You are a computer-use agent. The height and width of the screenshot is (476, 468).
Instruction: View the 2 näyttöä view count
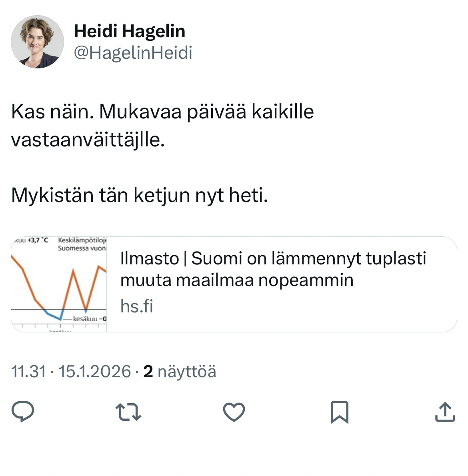(x=180, y=372)
